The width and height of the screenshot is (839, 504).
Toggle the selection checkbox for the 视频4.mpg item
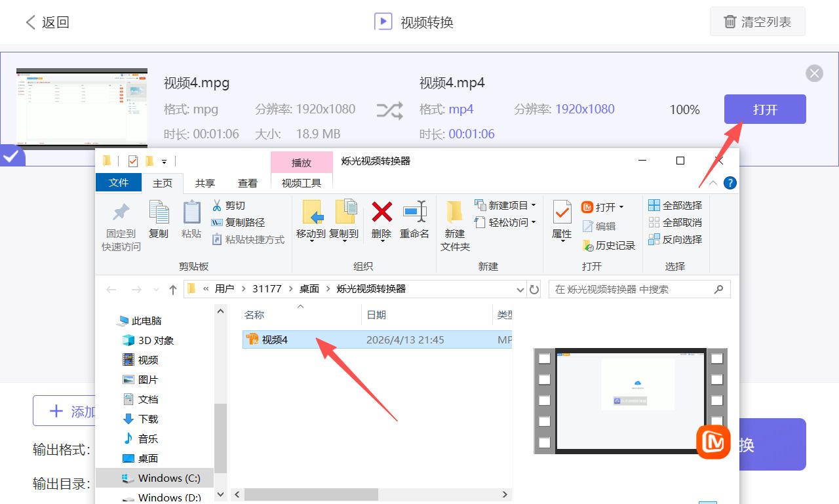[11, 157]
